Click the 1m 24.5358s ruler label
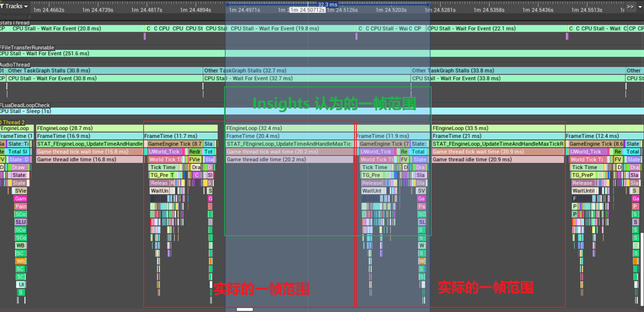 [489, 10]
